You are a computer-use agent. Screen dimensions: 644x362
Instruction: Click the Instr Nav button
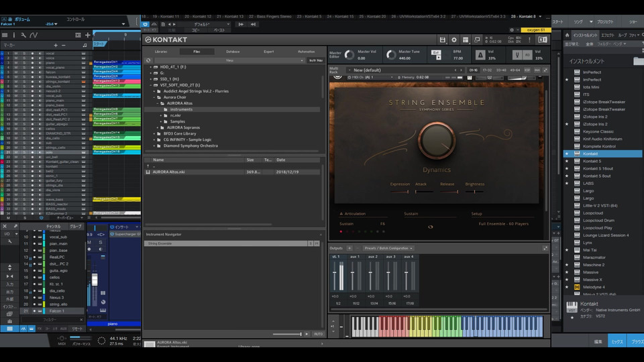[x=315, y=60]
